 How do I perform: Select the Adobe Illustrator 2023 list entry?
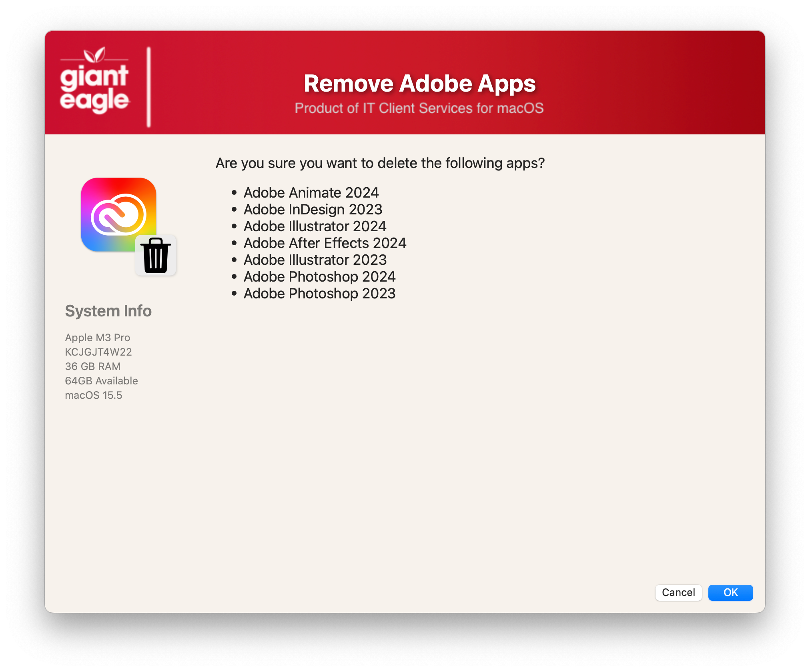(x=315, y=260)
